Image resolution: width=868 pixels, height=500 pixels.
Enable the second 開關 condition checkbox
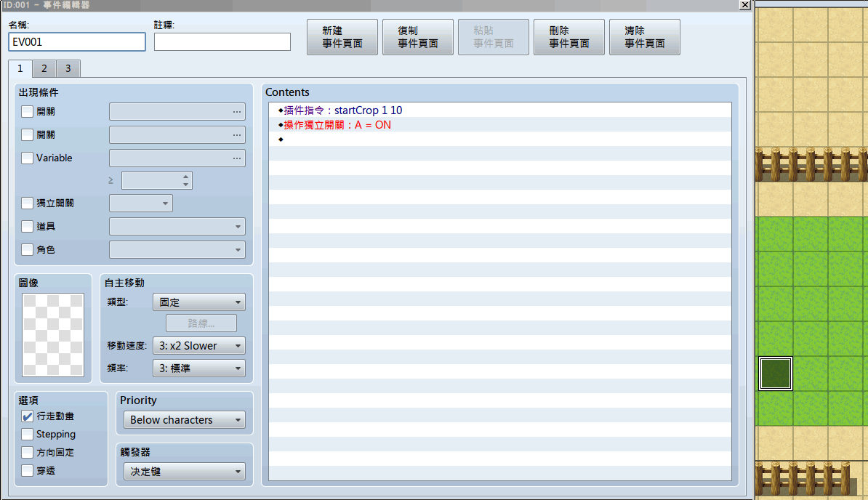[x=27, y=135]
